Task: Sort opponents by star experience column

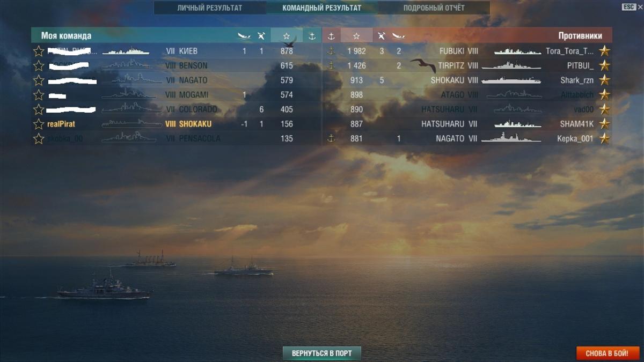Action: (x=356, y=36)
